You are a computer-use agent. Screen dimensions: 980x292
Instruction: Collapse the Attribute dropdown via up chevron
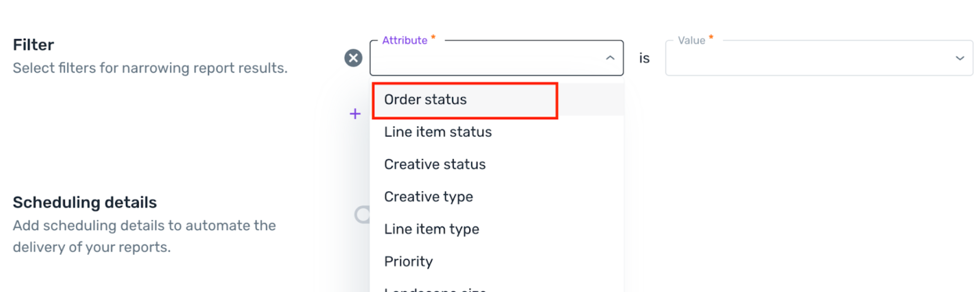coord(610,58)
